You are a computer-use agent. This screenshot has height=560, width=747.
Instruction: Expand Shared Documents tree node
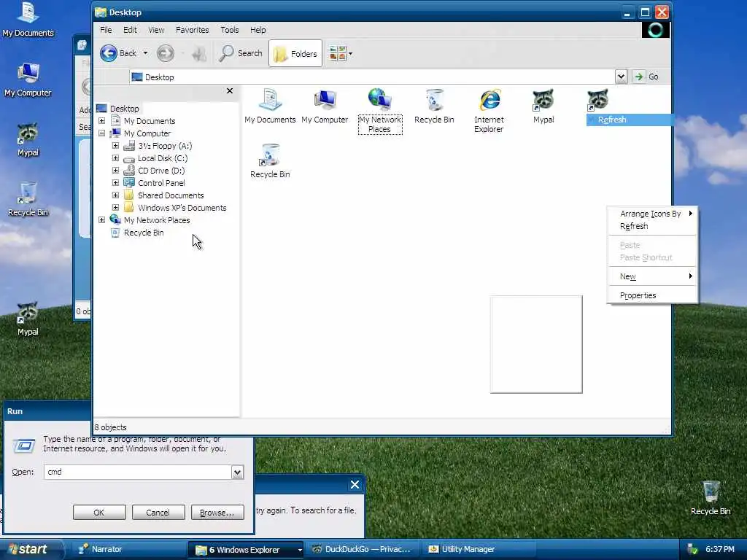tap(115, 195)
